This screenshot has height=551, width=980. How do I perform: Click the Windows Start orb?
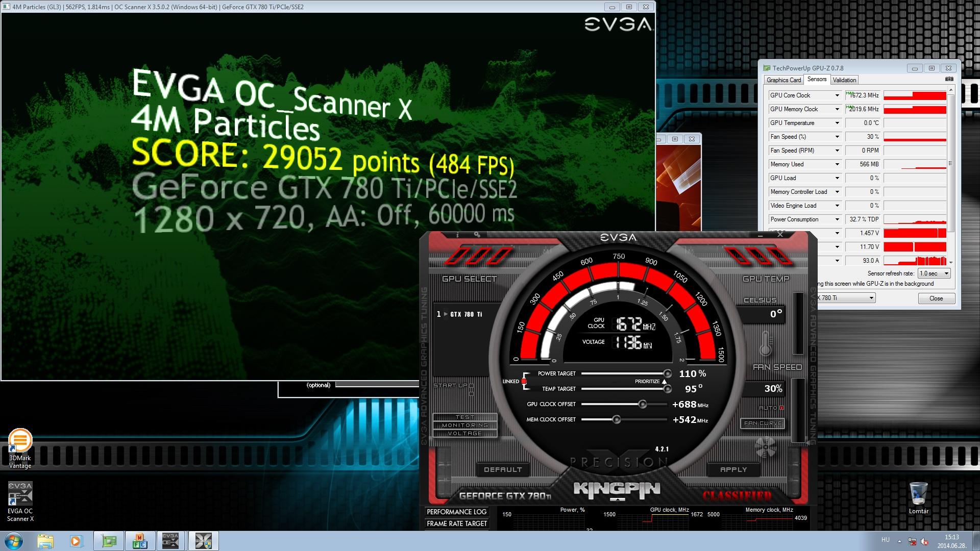[x=14, y=541]
